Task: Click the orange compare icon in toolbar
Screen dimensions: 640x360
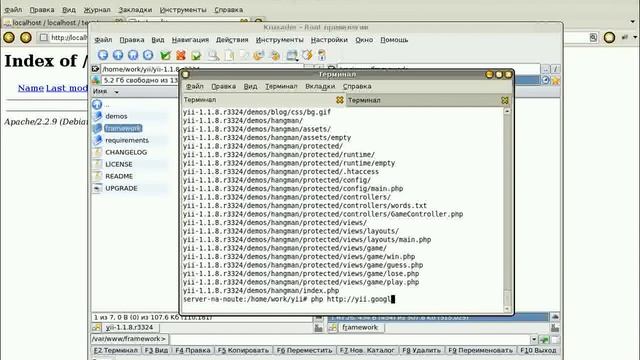Action: [258, 55]
